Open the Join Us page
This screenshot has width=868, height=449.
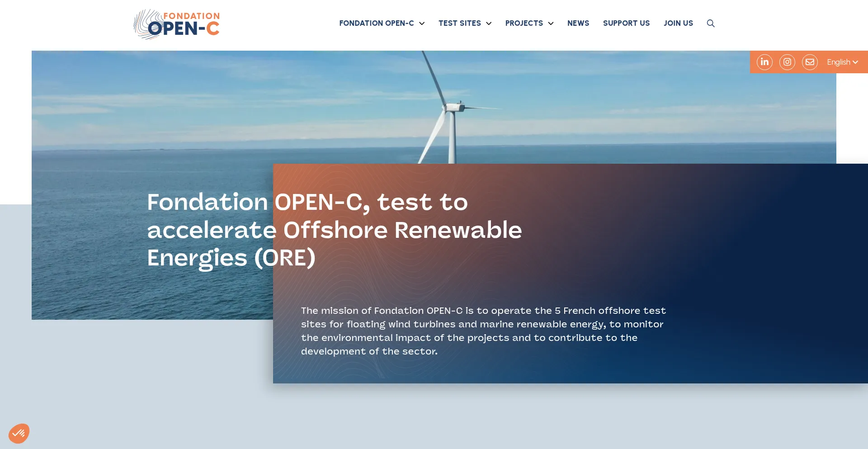click(678, 23)
